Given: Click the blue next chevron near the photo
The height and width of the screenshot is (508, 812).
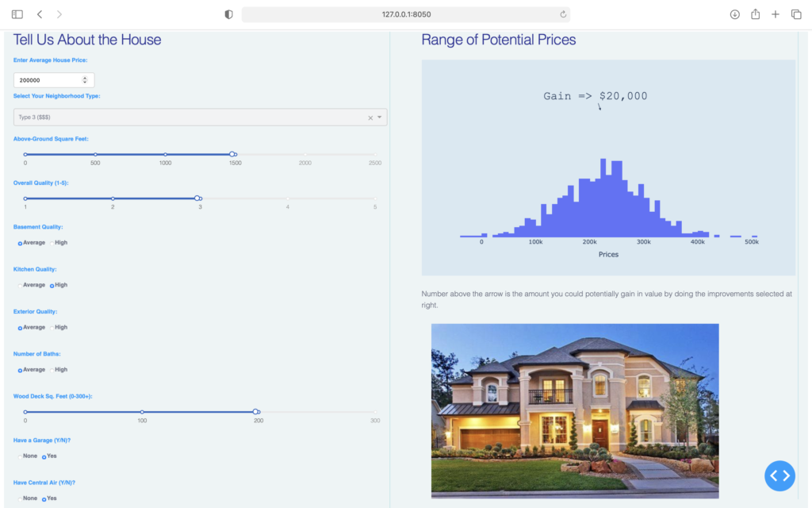Looking at the screenshot, I should coord(786,475).
